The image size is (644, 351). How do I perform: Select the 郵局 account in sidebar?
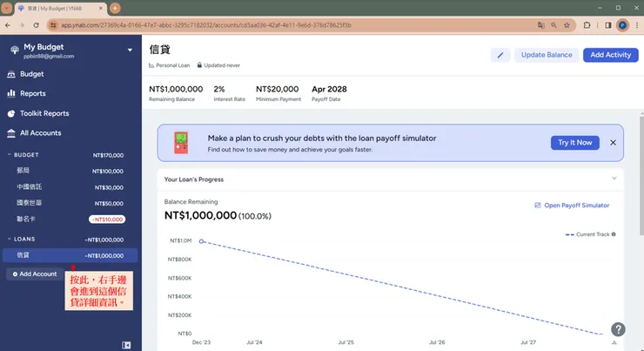pyautogui.click(x=24, y=172)
